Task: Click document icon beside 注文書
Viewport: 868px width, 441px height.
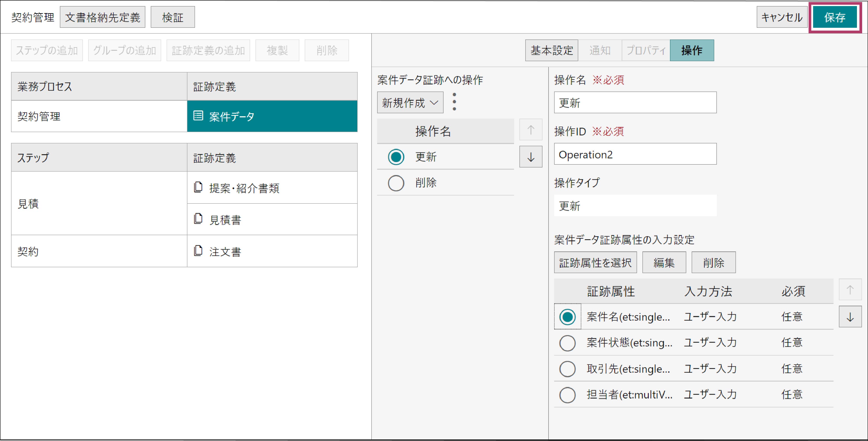Action: click(x=198, y=251)
